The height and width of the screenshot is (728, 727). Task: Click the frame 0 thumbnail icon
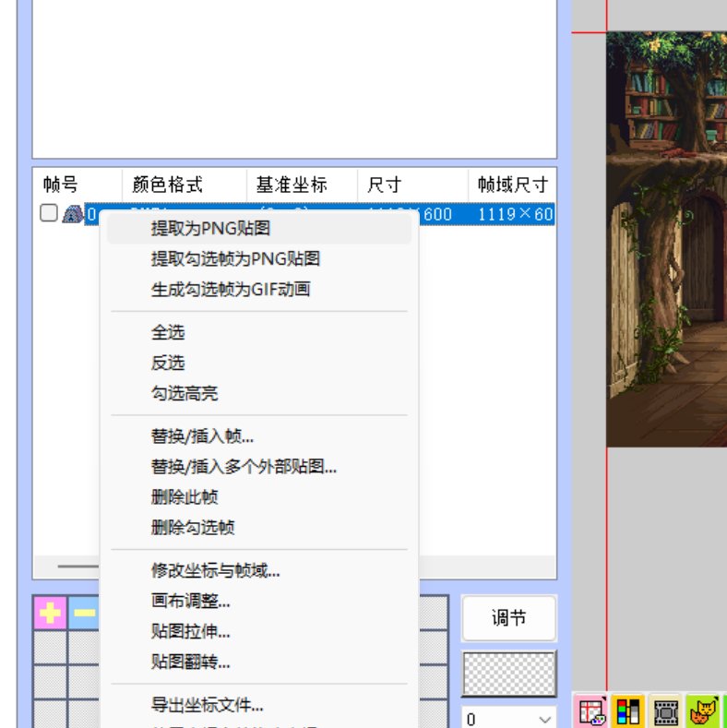71,215
